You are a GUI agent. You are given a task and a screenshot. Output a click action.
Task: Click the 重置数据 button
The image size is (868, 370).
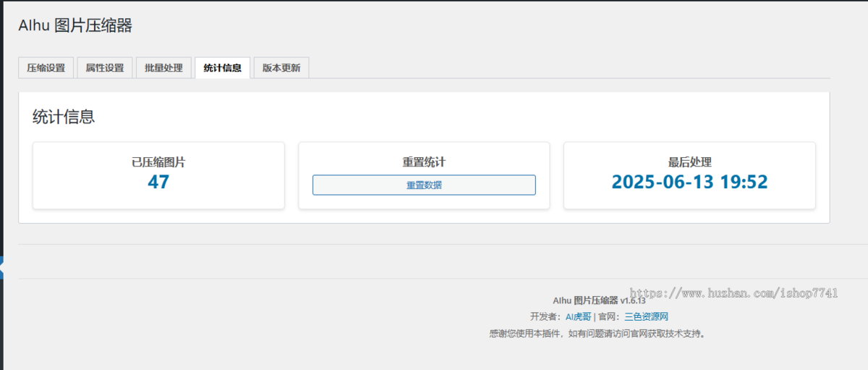click(424, 185)
